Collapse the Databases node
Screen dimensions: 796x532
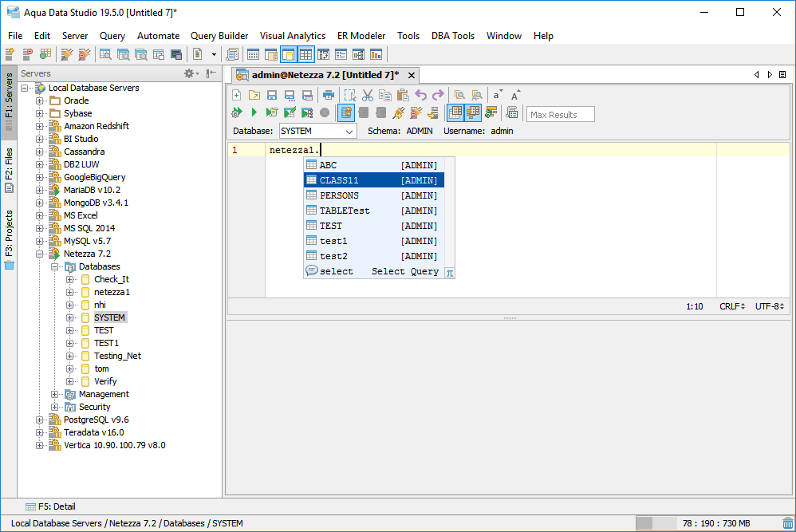coord(55,266)
